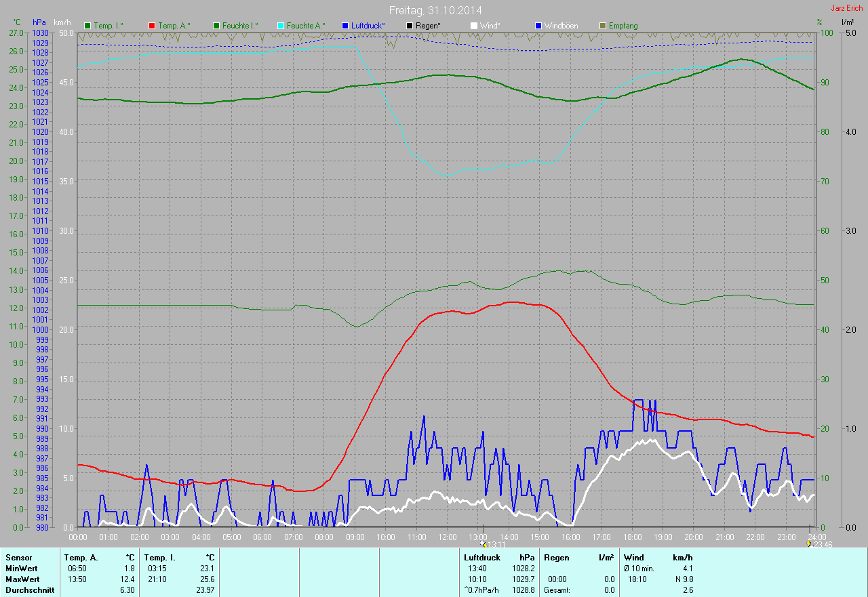Click the hPa axis unit label
868x597 pixels.
pyautogui.click(x=39, y=22)
